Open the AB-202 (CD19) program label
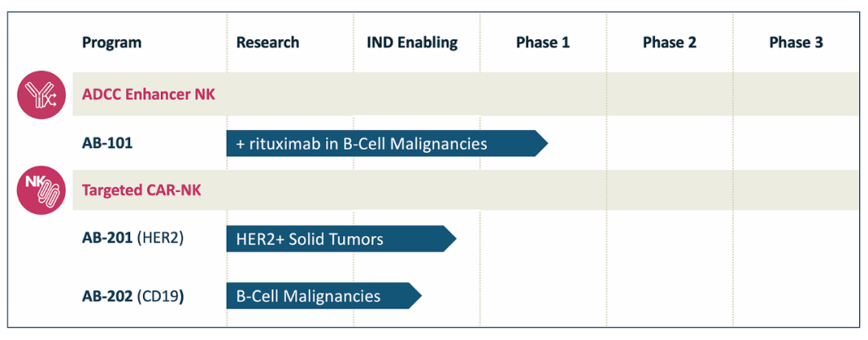The height and width of the screenshot is (340, 868). (x=133, y=297)
